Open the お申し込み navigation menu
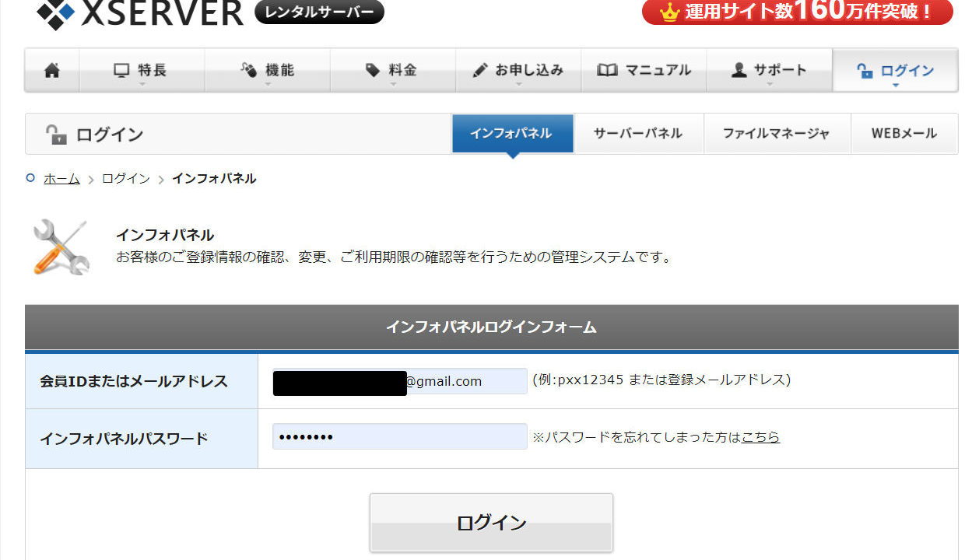Viewport: 979px width, 560px height. point(518,70)
